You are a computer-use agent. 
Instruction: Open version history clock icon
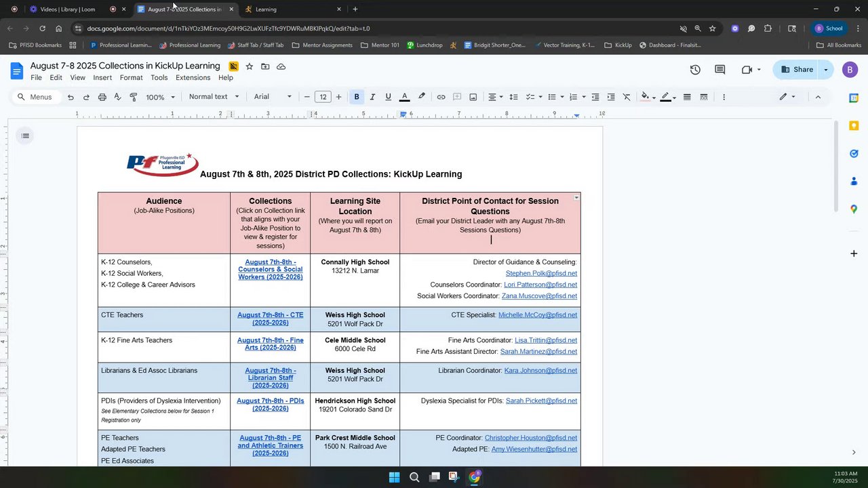tap(695, 70)
